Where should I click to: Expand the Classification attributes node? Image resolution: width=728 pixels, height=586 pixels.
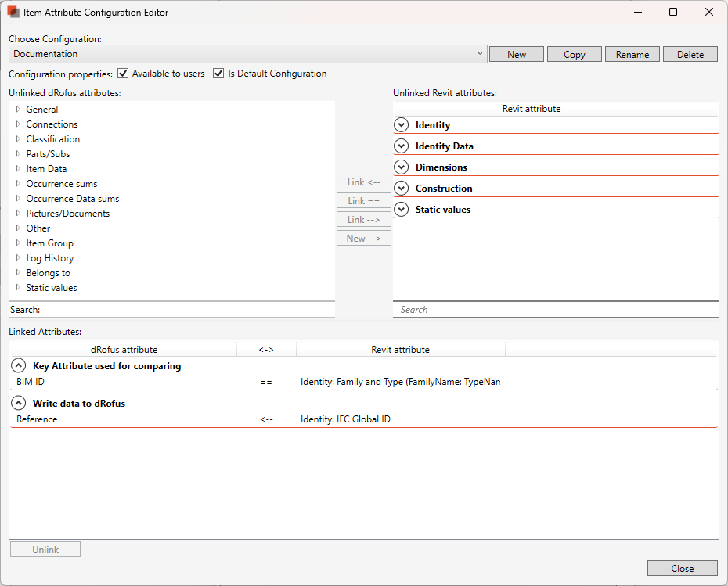click(18, 139)
